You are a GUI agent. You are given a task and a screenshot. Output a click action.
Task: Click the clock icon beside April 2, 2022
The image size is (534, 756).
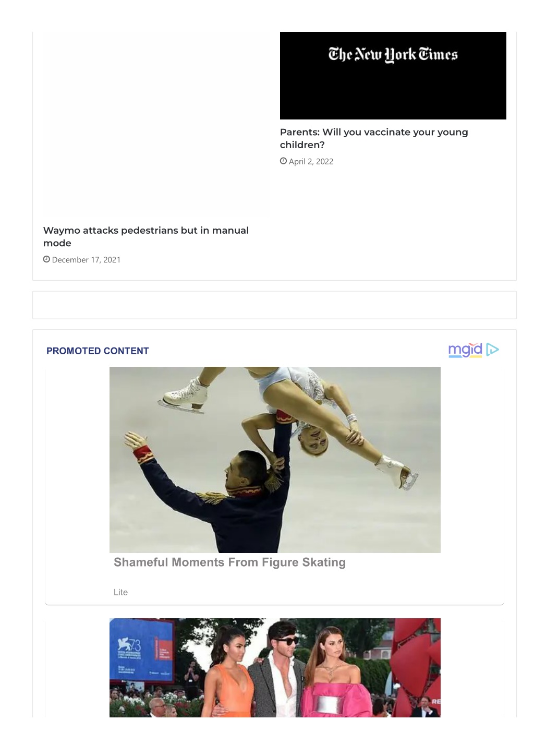pyautogui.click(x=283, y=161)
